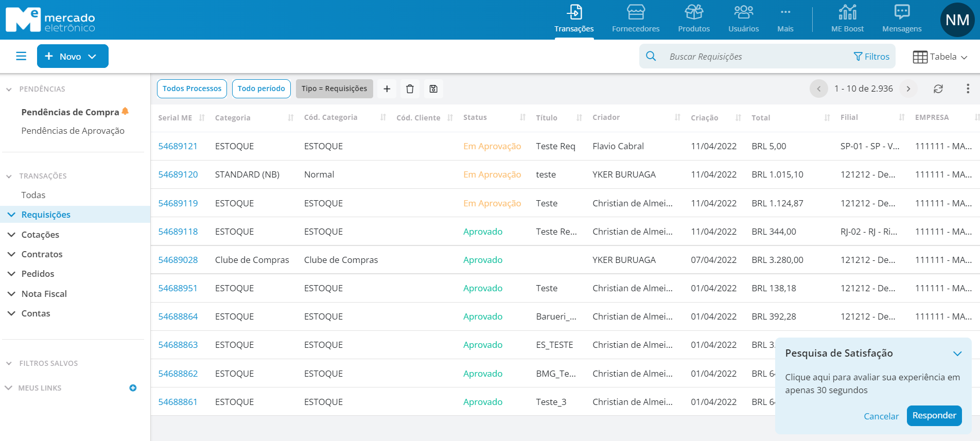Delete filters with the trash icon

click(410, 89)
